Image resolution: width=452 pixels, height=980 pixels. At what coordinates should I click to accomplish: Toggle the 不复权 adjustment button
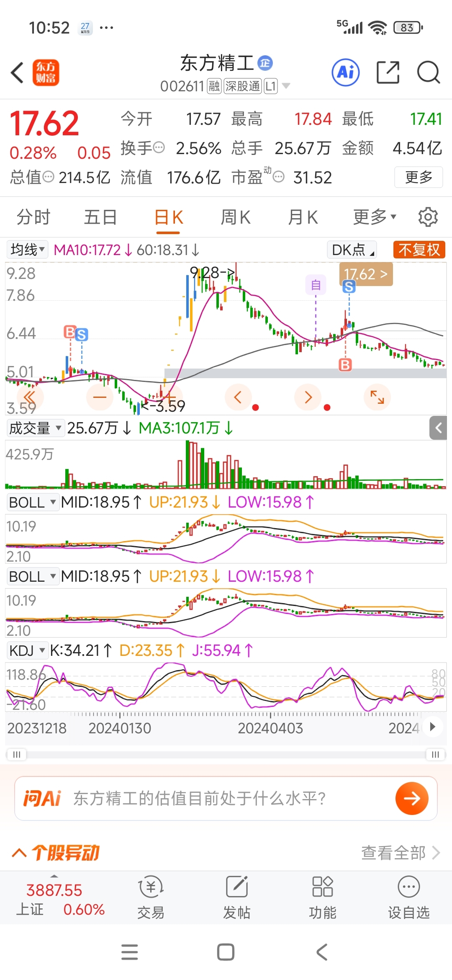point(419,250)
